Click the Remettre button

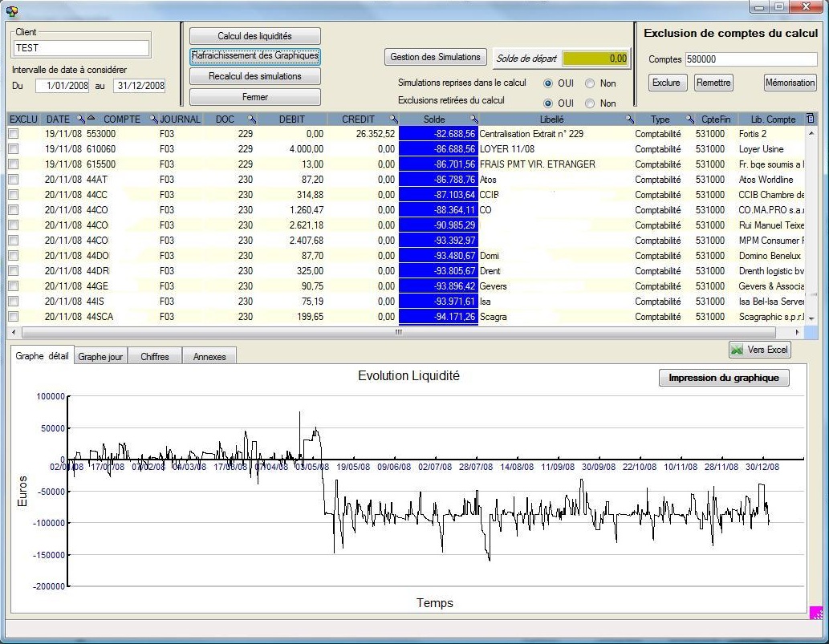coord(713,83)
